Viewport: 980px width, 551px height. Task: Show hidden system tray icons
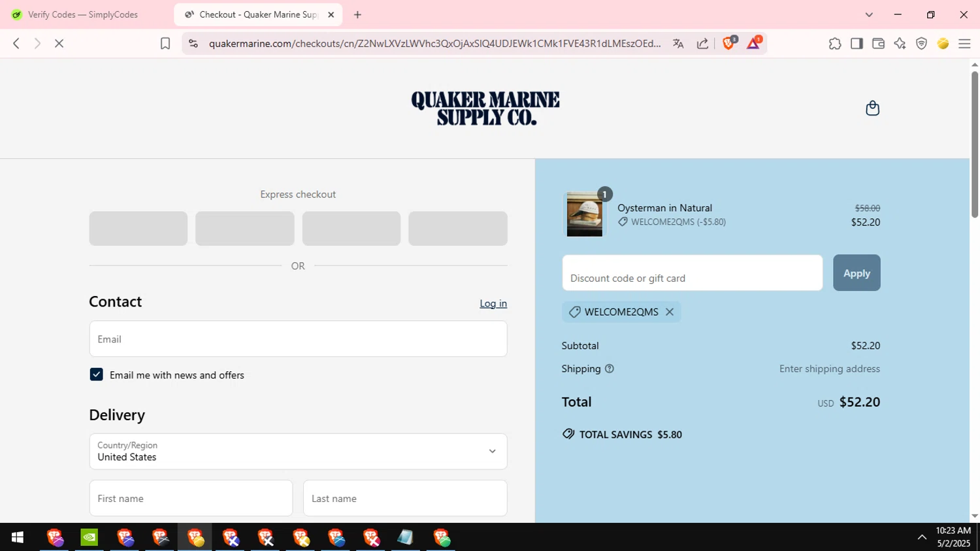click(x=922, y=537)
